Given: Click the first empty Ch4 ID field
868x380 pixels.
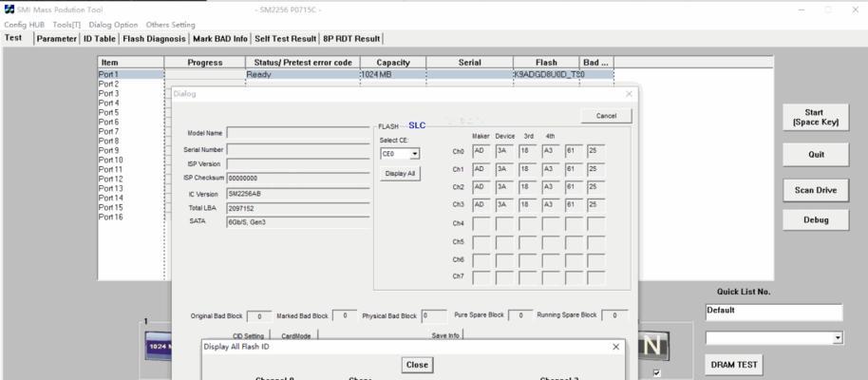Looking at the screenshot, I should [481, 224].
